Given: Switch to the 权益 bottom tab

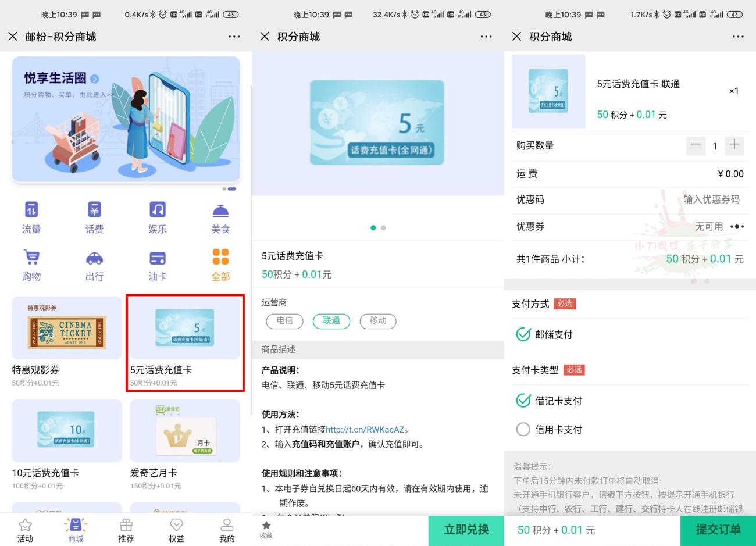Looking at the screenshot, I should point(176,530).
